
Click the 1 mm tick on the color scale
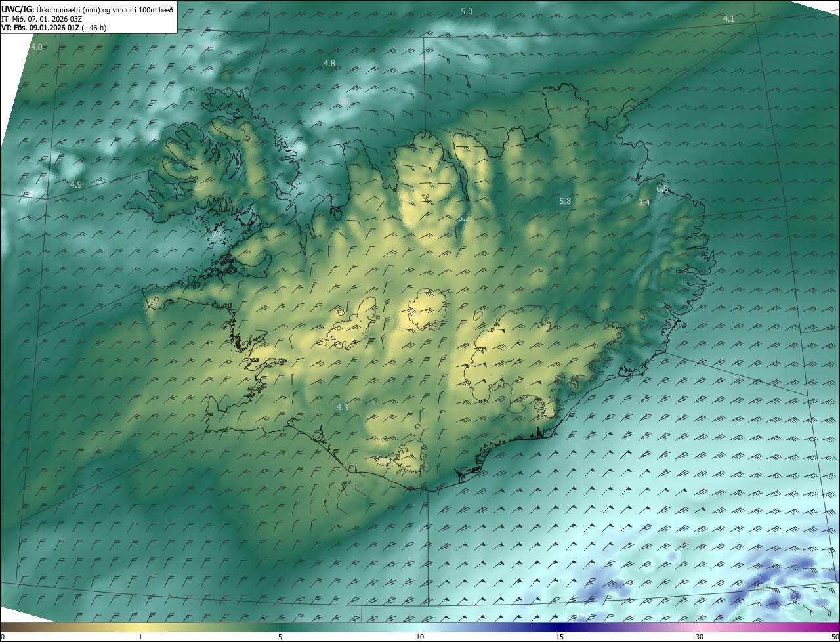[140, 637]
